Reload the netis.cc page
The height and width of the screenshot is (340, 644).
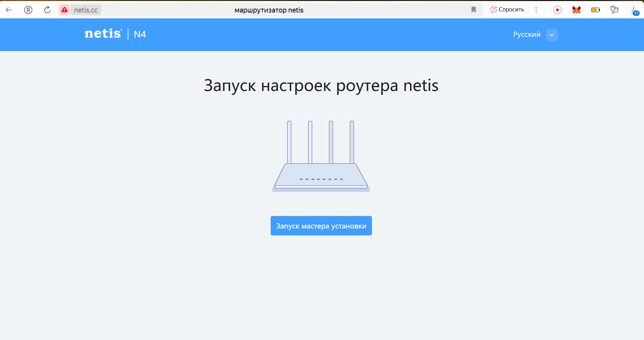48,10
